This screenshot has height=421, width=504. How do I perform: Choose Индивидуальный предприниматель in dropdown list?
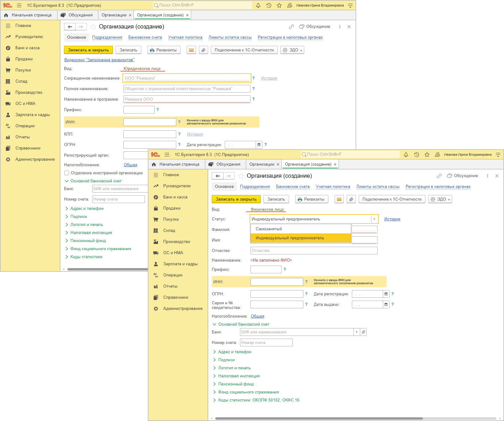[x=301, y=238]
